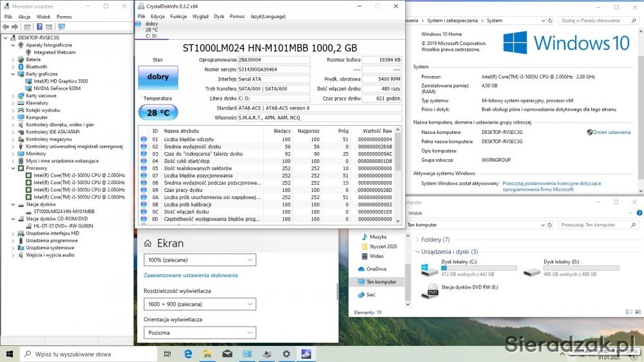Collapse Karty graficzne node
This screenshot has width=644, height=362.
13,74
